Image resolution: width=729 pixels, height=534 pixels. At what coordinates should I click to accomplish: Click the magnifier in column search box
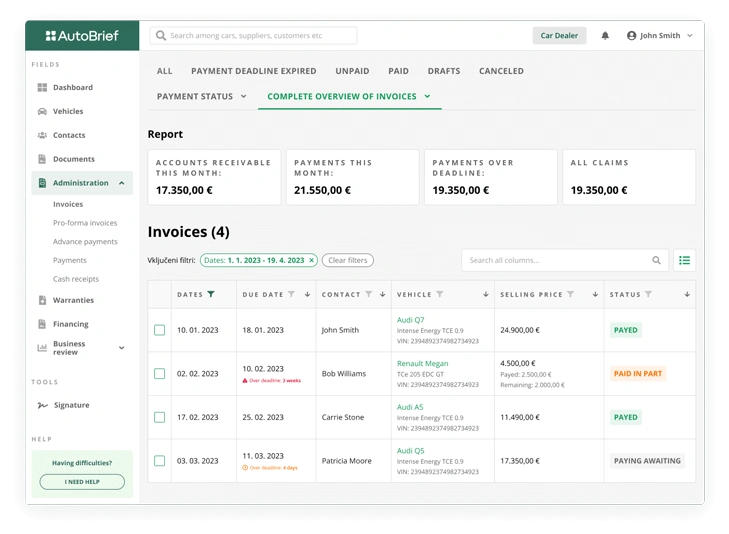[x=657, y=260]
